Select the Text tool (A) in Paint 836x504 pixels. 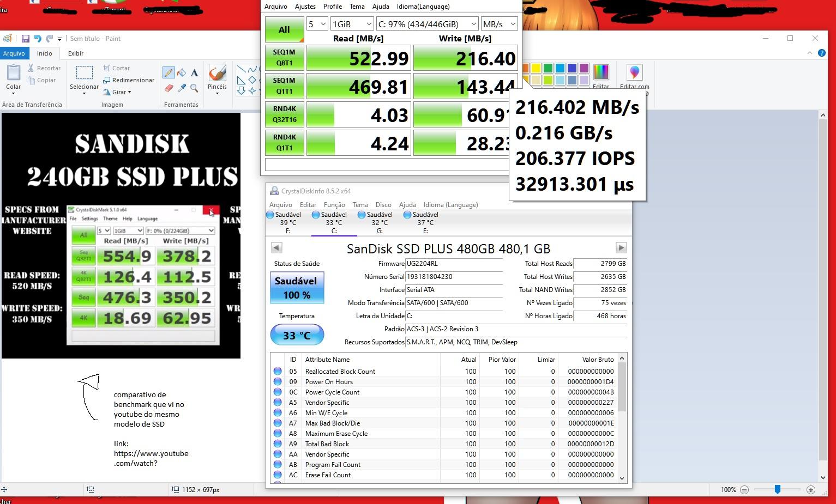point(194,72)
